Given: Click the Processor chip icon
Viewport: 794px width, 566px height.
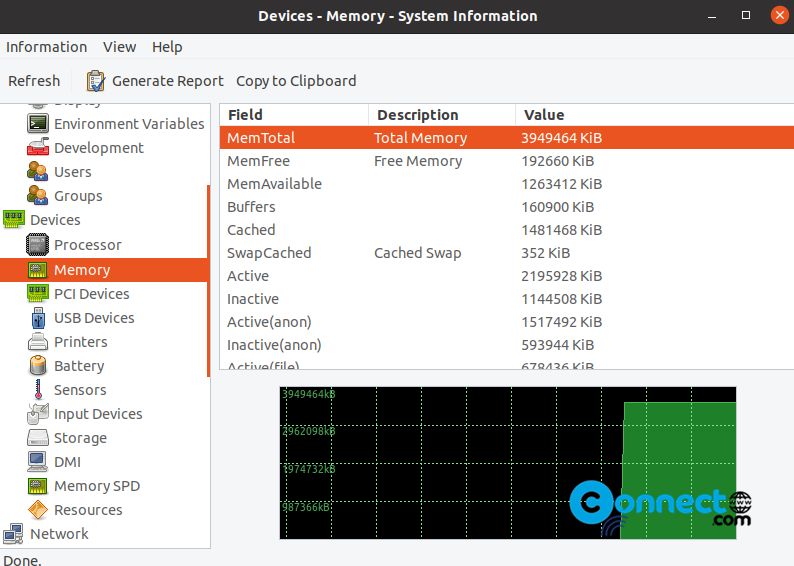Looking at the screenshot, I should [38, 245].
